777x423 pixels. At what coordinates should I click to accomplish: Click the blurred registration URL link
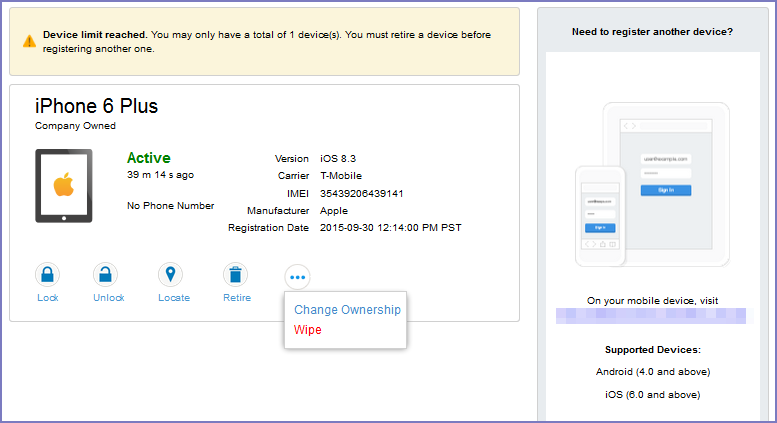click(651, 316)
